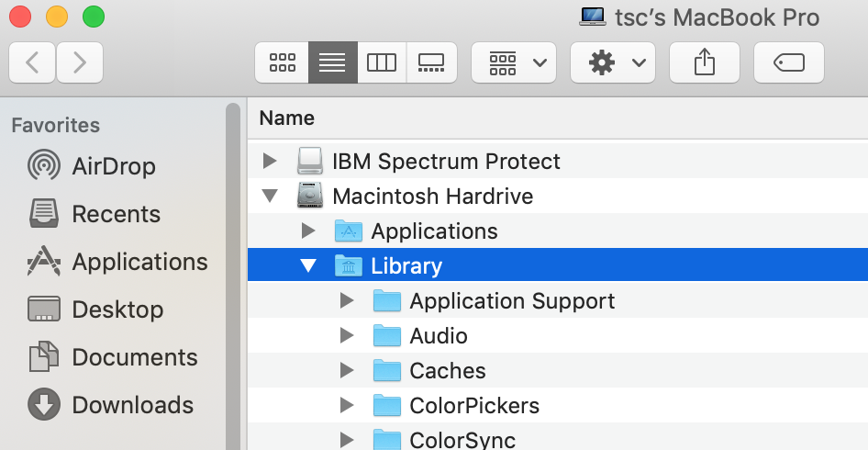Select the "Library" row text
The image size is (868, 450).
[406, 266]
